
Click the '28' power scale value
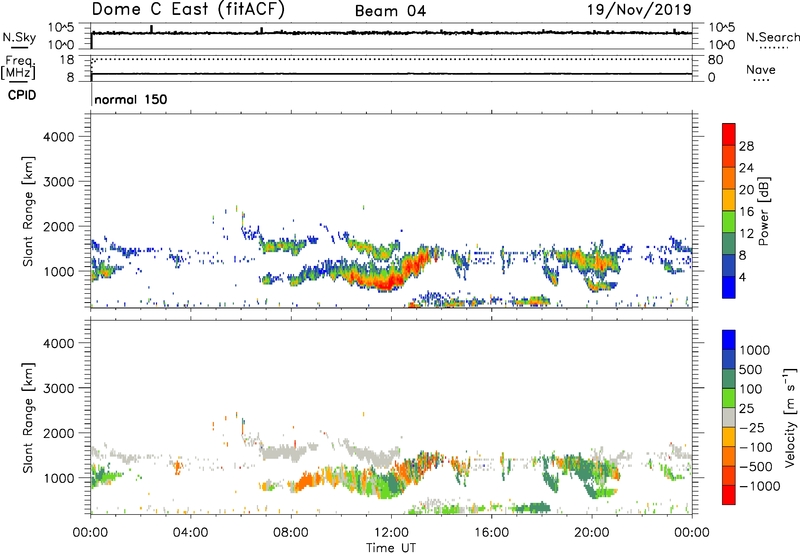pyautogui.click(x=746, y=146)
